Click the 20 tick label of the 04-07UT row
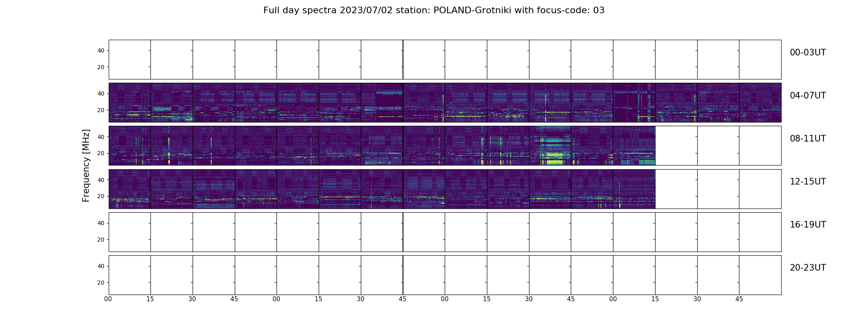868x331 pixels. click(x=101, y=110)
